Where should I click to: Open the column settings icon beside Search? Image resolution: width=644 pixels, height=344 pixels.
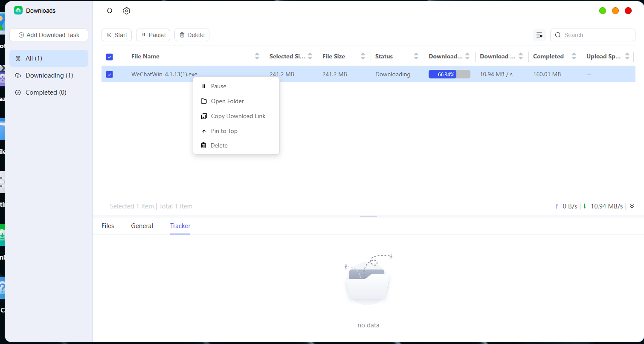pyautogui.click(x=540, y=35)
